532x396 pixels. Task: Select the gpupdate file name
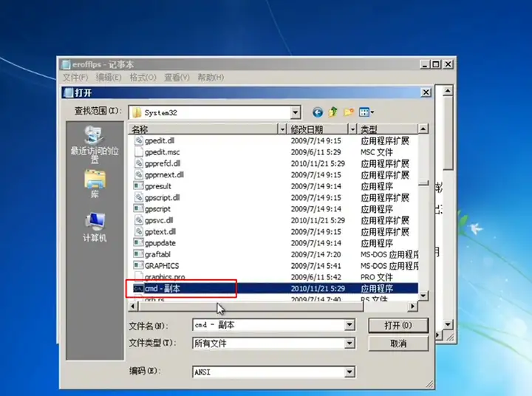(x=160, y=243)
